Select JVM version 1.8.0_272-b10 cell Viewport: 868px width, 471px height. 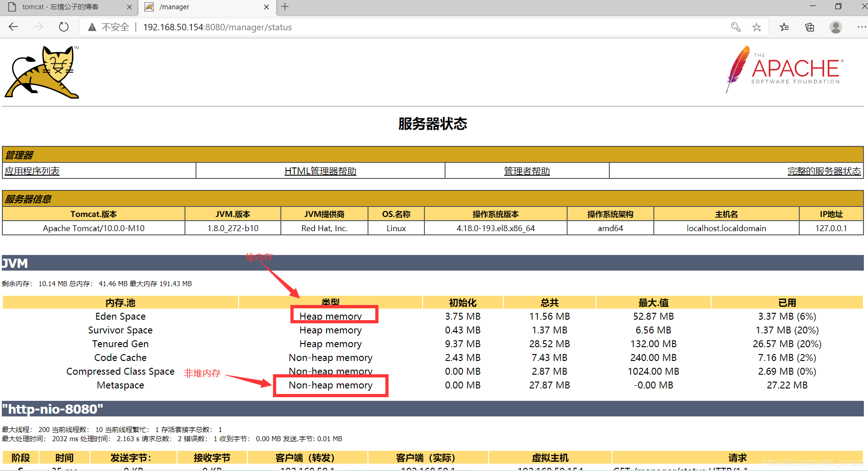click(233, 228)
